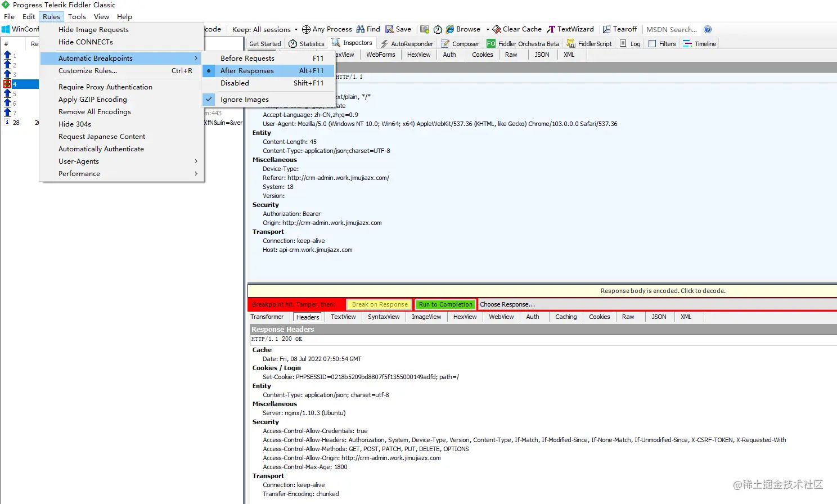Toggle Hide CONNECTs rule
The width and height of the screenshot is (837, 504).
tap(121, 42)
